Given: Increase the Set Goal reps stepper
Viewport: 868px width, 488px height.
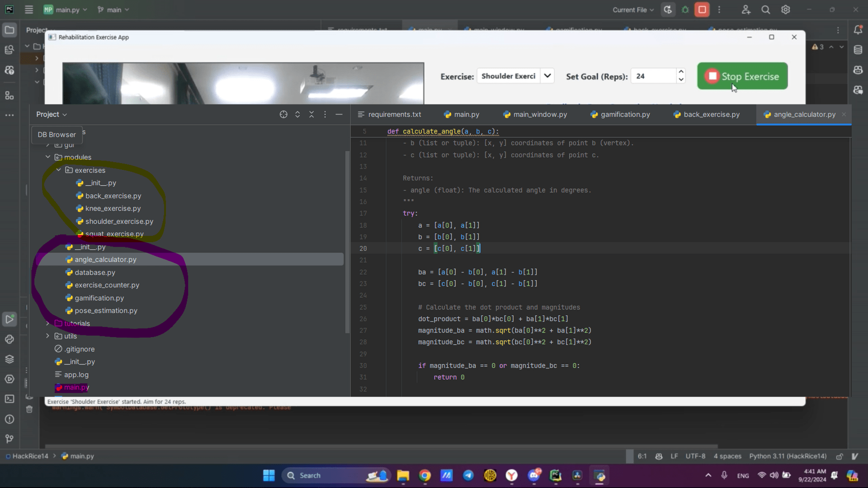Looking at the screenshot, I should pos(681,72).
